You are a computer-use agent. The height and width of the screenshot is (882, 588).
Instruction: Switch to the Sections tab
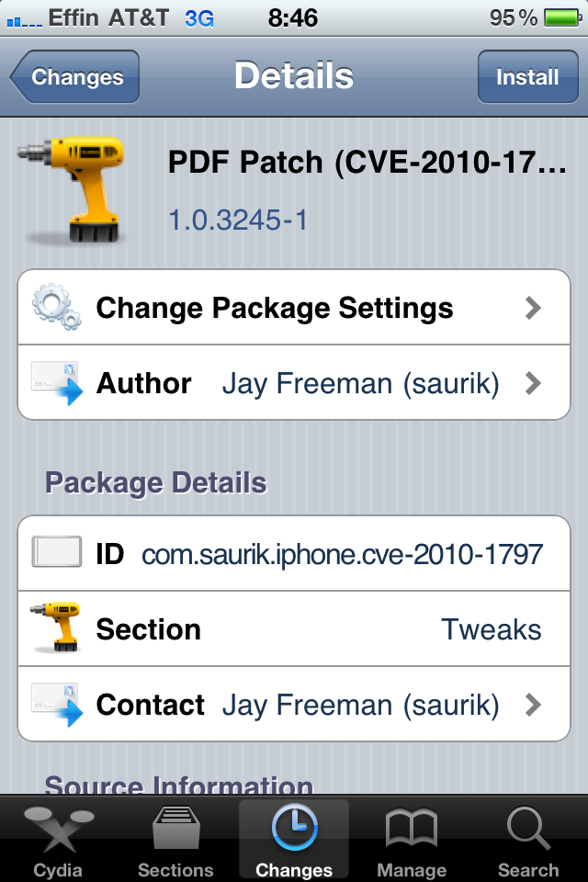click(175, 841)
